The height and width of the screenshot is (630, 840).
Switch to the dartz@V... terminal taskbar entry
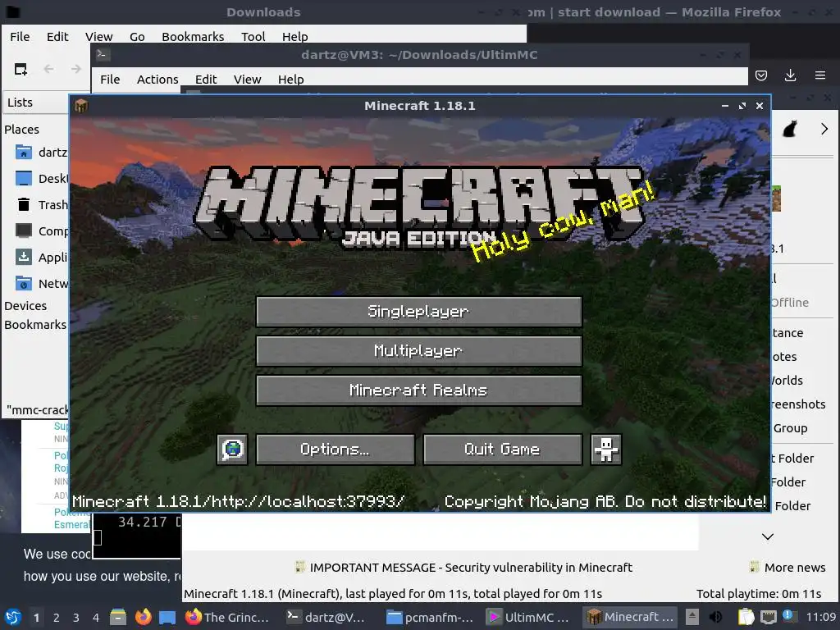[326, 617]
